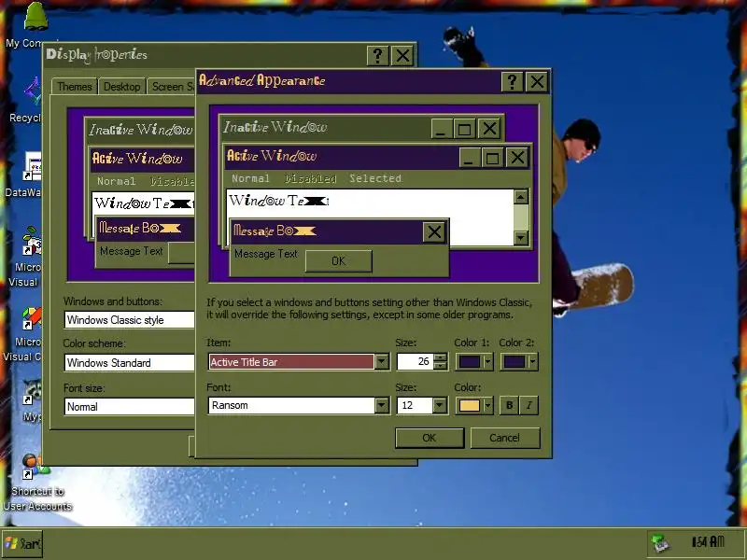
Task: Click Message Text label in Advanced preview
Action: click(x=266, y=254)
